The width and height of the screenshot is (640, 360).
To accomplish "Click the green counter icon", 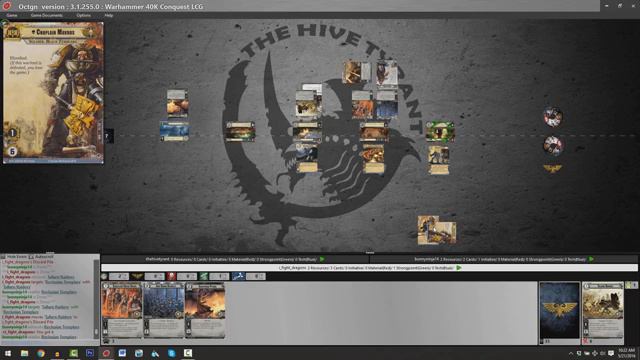I will [x=204, y=276].
